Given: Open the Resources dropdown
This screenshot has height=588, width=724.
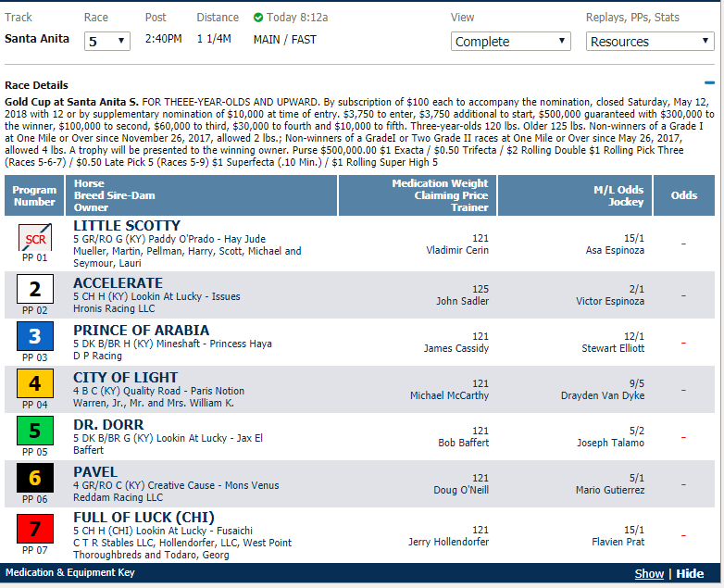Looking at the screenshot, I should click(650, 41).
